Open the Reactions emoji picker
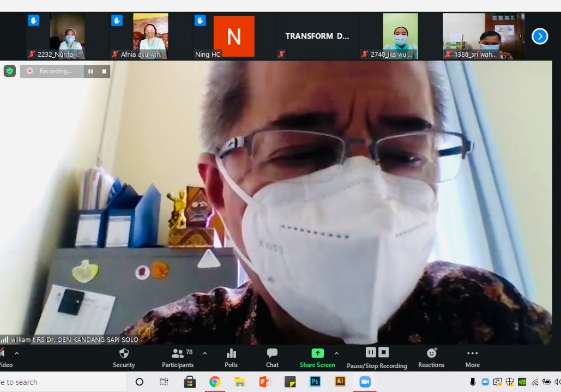The image size is (561, 392). tap(431, 357)
